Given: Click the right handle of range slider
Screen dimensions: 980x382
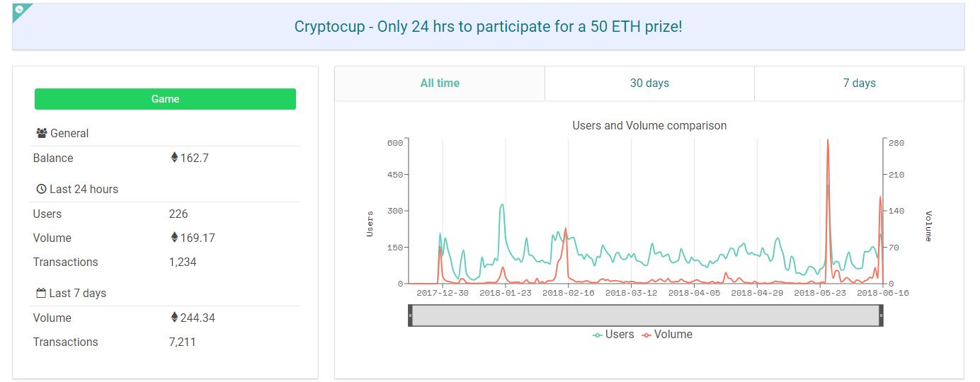Looking at the screenshot, I should coord(881,316).
